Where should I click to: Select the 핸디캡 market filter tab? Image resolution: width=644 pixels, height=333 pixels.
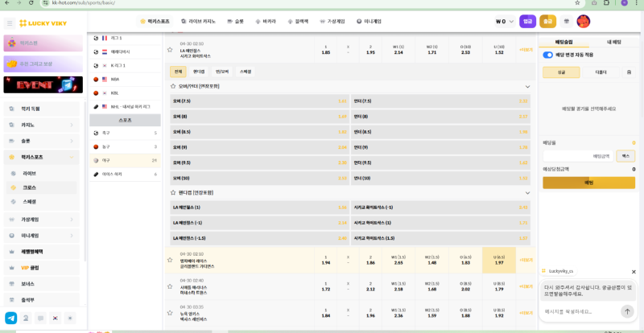pyautogui.click(x=199, y=71)
